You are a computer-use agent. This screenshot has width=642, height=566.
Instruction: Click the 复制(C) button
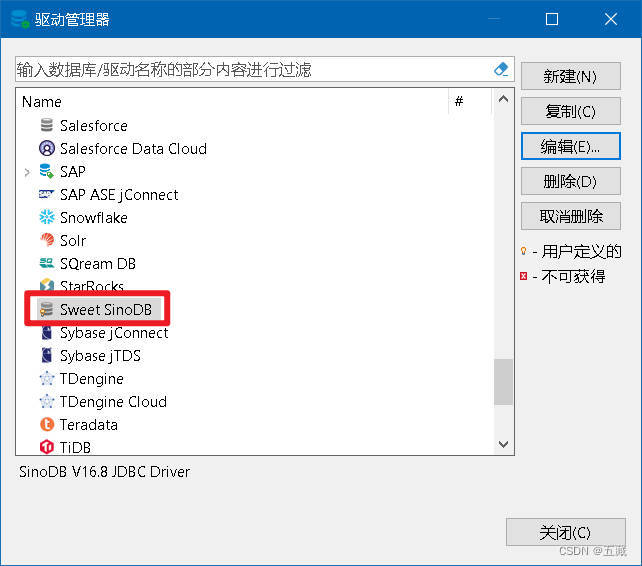pyautogui.click(x=571, y=111)
